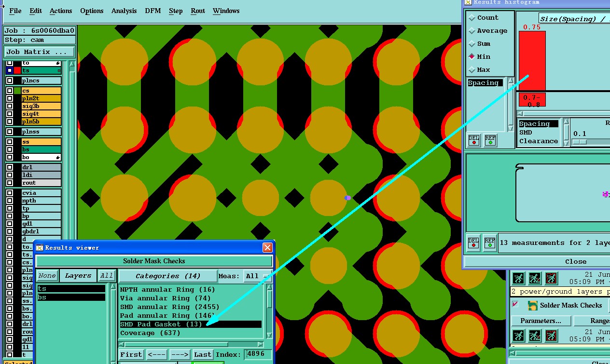The image size is (610, 364).
Task: Click the red 0.75 histogram bar
Action: [x=532, y=61]
